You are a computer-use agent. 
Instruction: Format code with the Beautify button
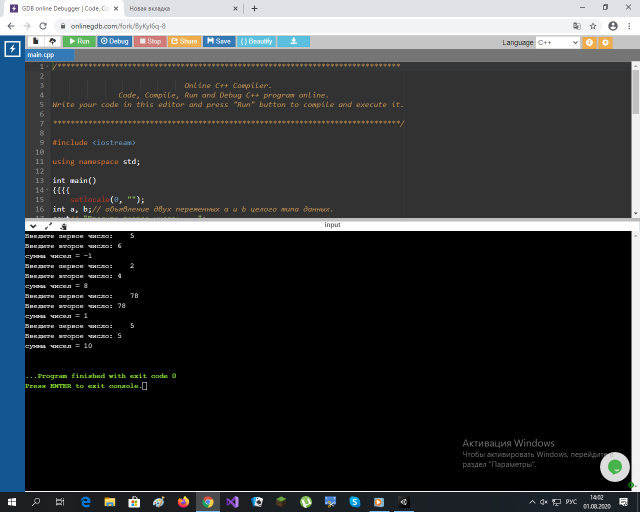point(256,41)
